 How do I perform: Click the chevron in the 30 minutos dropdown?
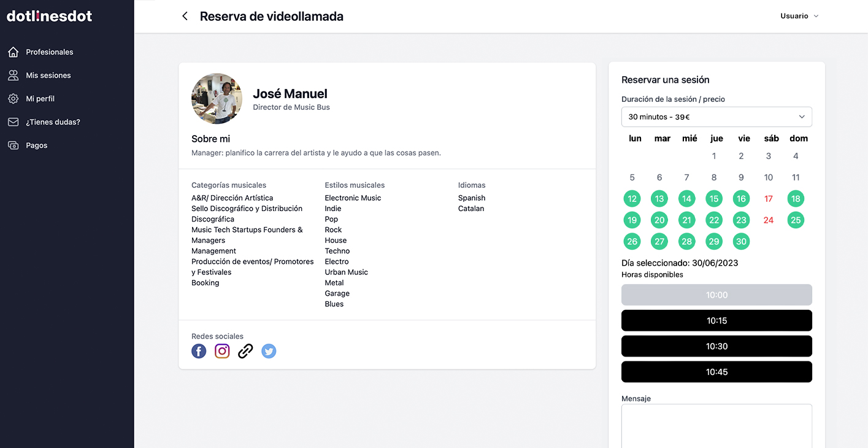coord(802,117)
